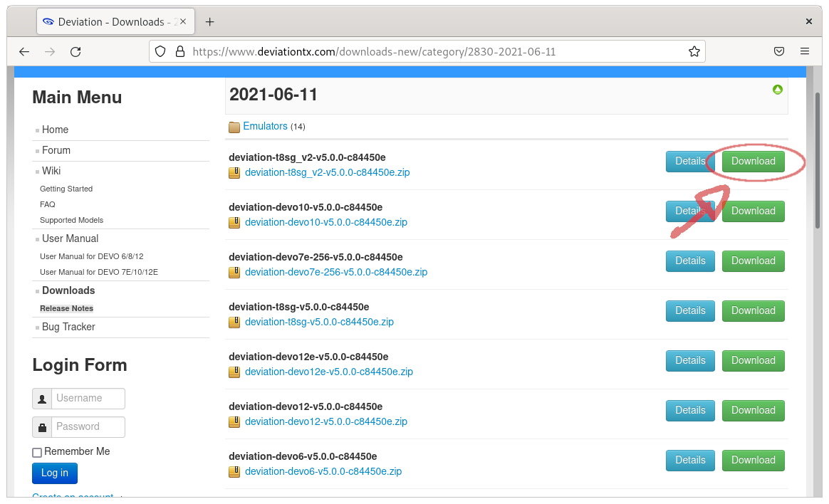View Details for deviation-devo6
829x504 pixels.
pyautogui.click(x=690, y=460)
